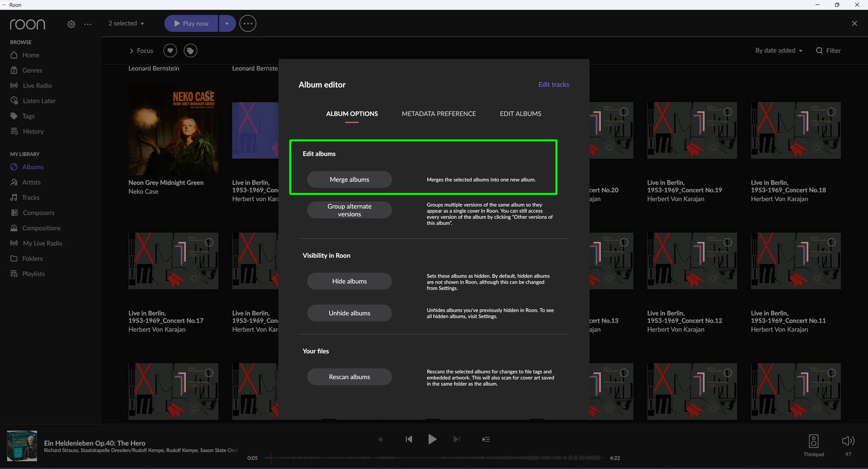Open the play queue icon
The height and width of the screenshot is (469, 868).
pos(486,439)
